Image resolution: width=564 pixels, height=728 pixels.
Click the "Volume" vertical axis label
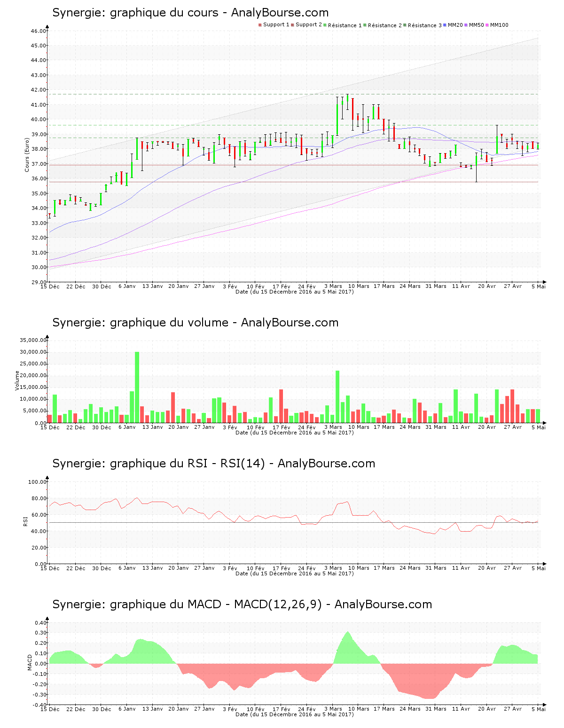pyautogui.click(x=17, y=380)
